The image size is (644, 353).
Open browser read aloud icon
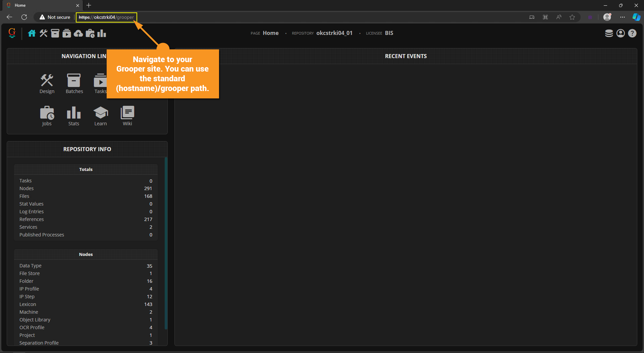(559, 17)
